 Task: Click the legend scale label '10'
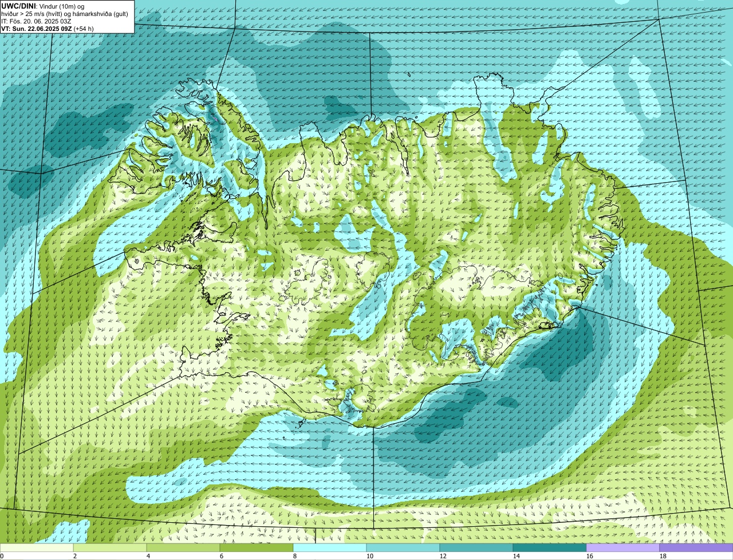tap(370, 556)
